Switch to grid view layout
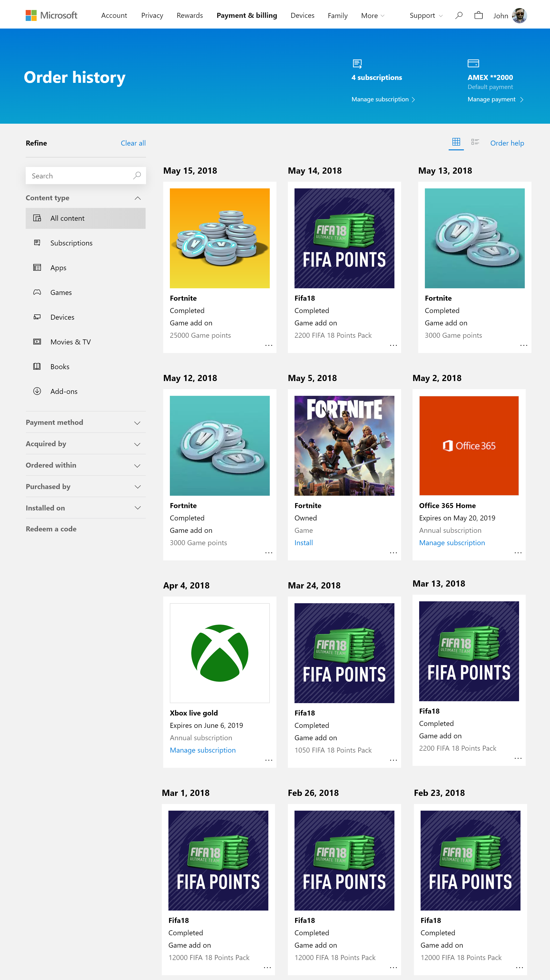550x980 pixels. pos(456,142)
